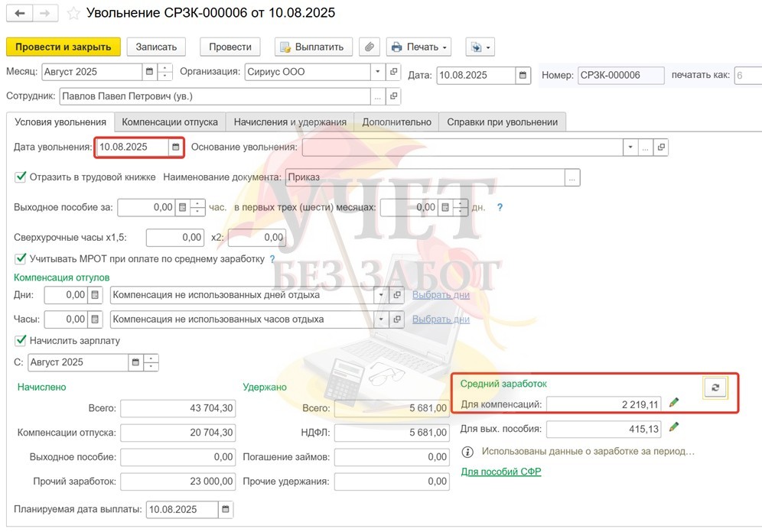Viewport: 762px width, 532px height.
Task: Click the Сотрудник input field
Action: coord(214,96)
